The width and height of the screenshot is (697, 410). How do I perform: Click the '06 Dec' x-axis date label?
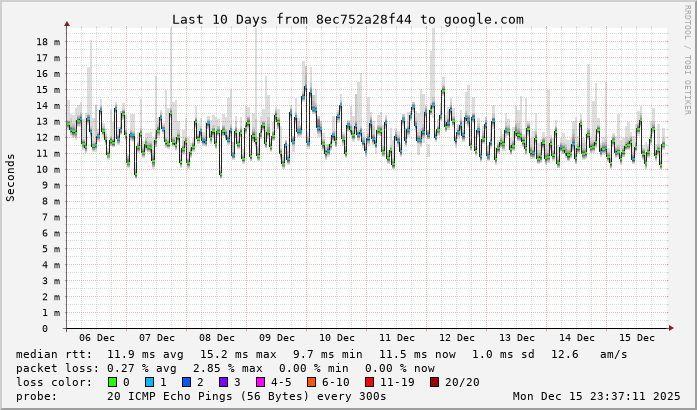(x=97, y=338)
